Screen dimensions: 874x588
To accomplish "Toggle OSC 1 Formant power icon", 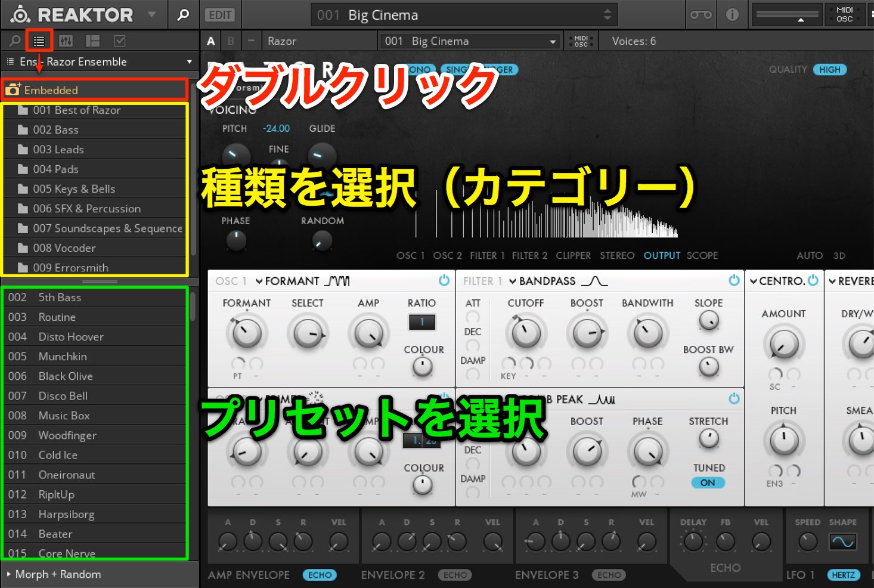I will click(x=444, y=280).
